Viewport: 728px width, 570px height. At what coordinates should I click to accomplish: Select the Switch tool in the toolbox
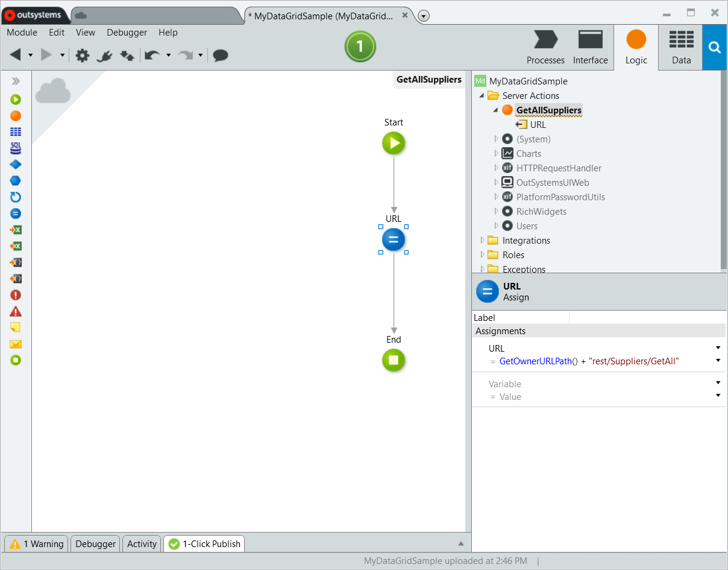click(16, 180)
